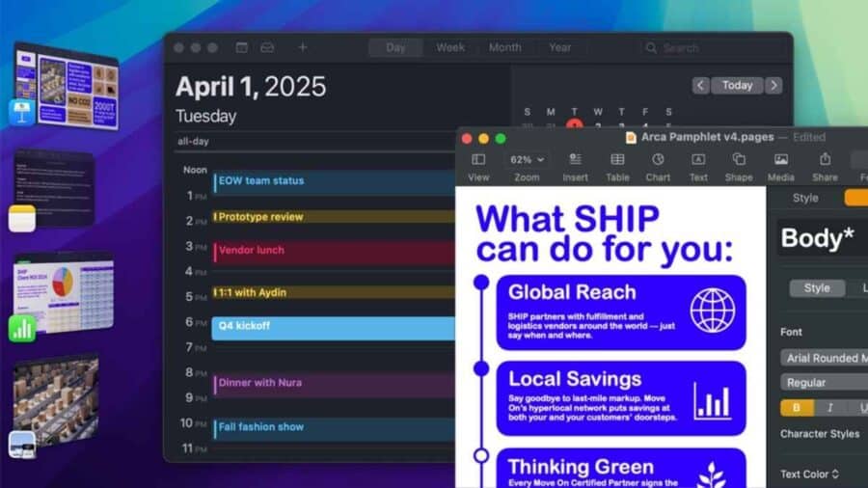This screenshot has width=868, height=488.
Task: Select the Q4 kickoff event
Action: pyautogui.click(x=334, y=328)
